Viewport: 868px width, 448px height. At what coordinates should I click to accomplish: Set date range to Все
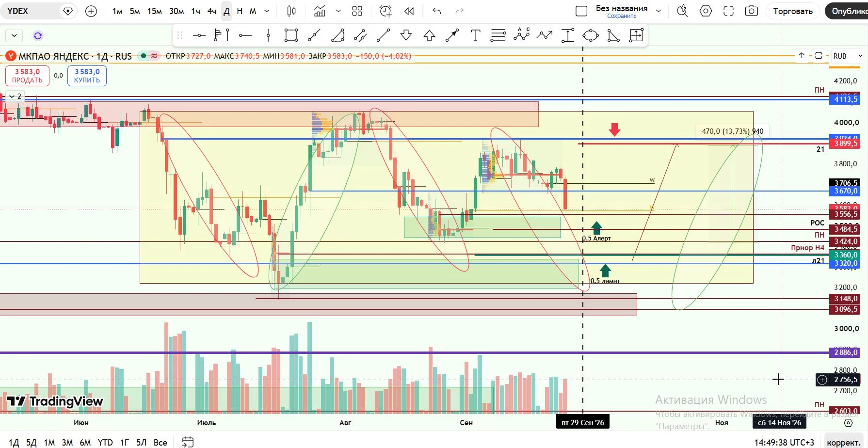(160, 442)
